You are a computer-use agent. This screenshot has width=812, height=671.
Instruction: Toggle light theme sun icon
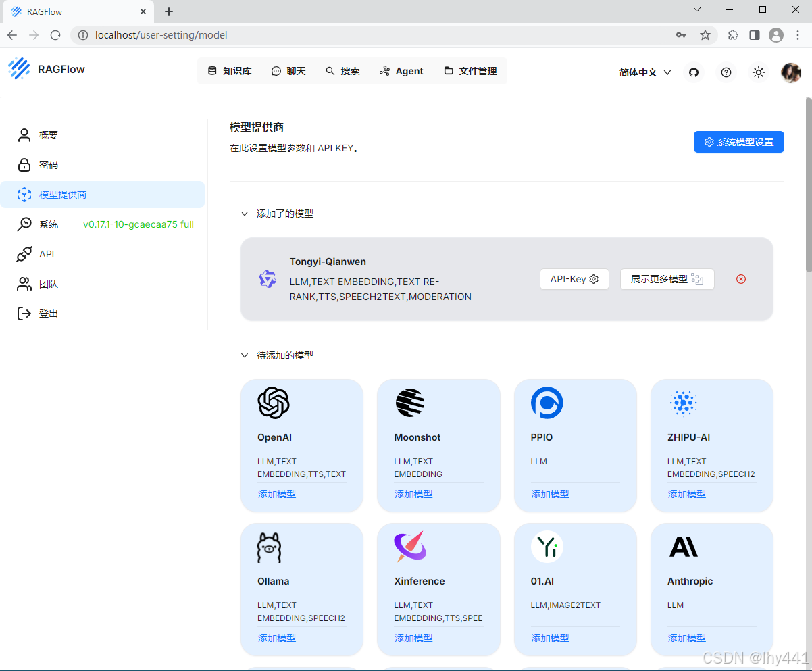click(x=759, y=72)
